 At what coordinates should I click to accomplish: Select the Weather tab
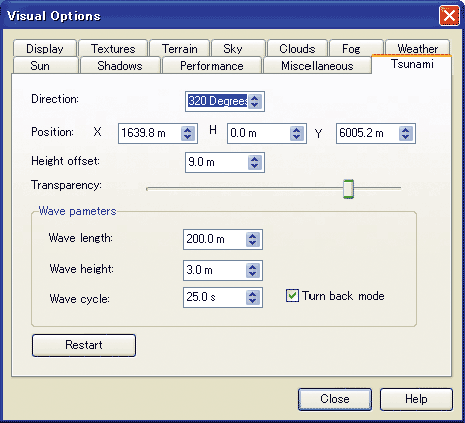coord(418,48)
